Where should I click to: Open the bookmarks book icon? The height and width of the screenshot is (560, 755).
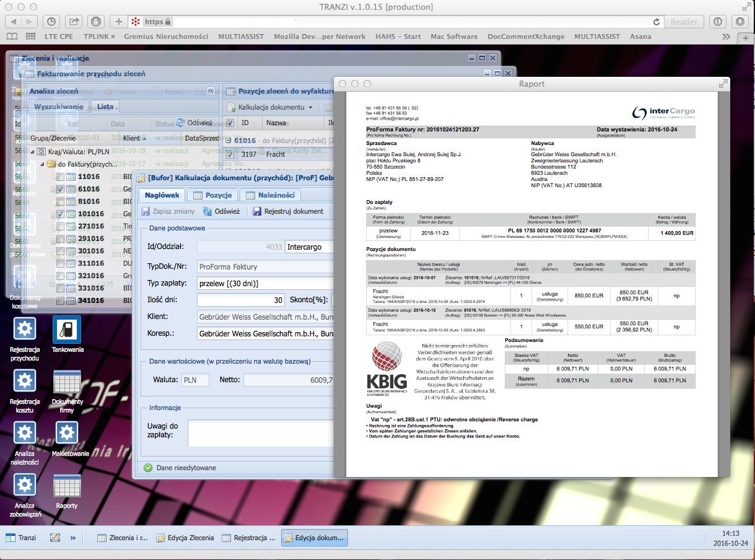11,37
